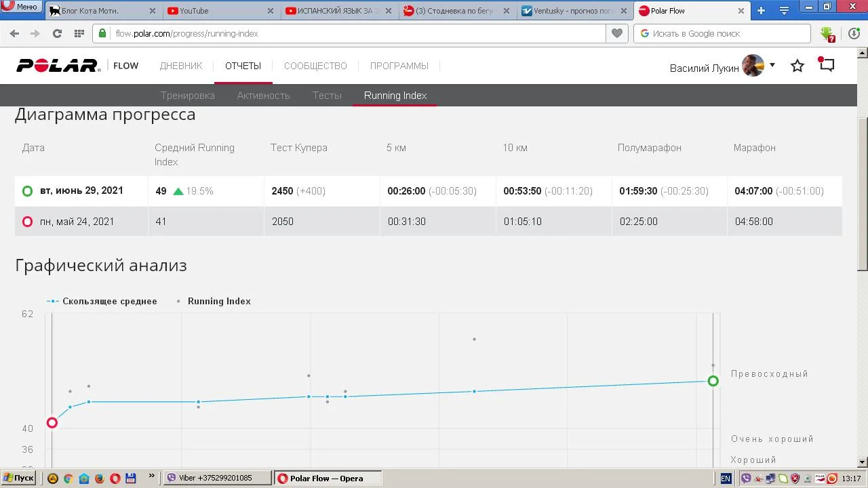Screen dimensions: 868x488
Task: Open the Opera Меню button
Action: coord(20,6)
